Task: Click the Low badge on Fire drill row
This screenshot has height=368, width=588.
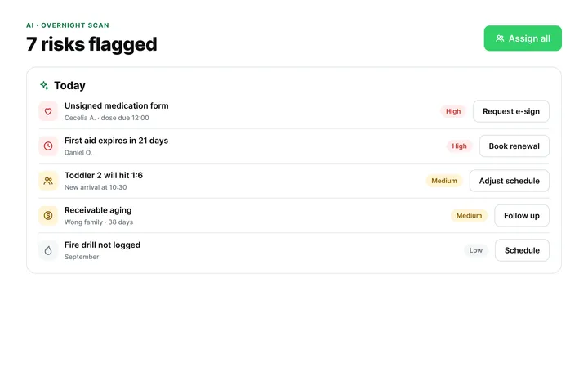Action: point(476,250)
